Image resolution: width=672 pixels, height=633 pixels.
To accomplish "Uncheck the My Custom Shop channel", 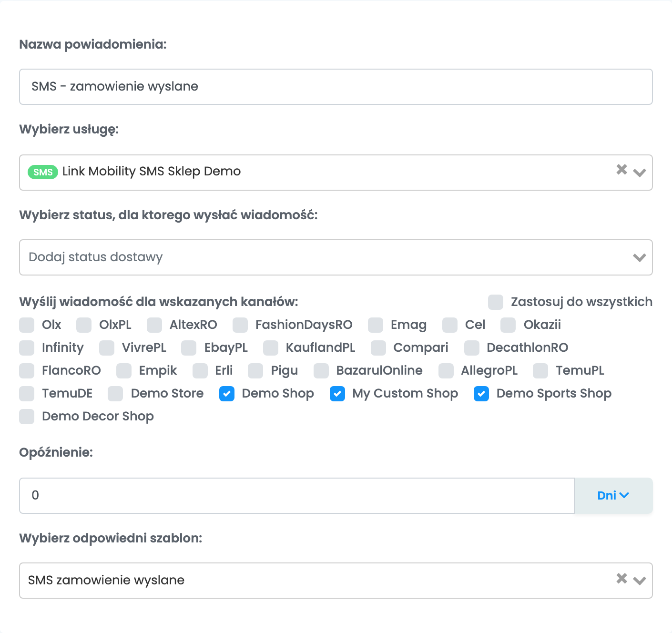I will point(337,394).
